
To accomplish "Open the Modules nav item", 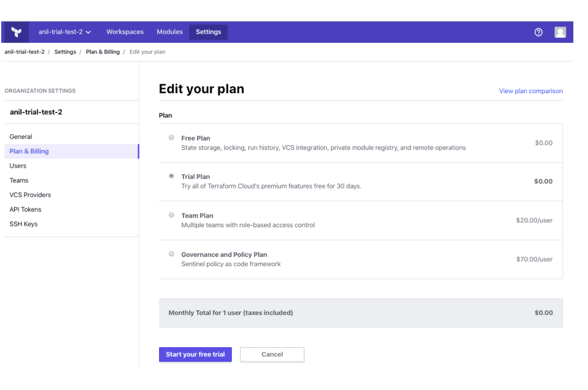I will pyautogui.click(x=169, y=32).
